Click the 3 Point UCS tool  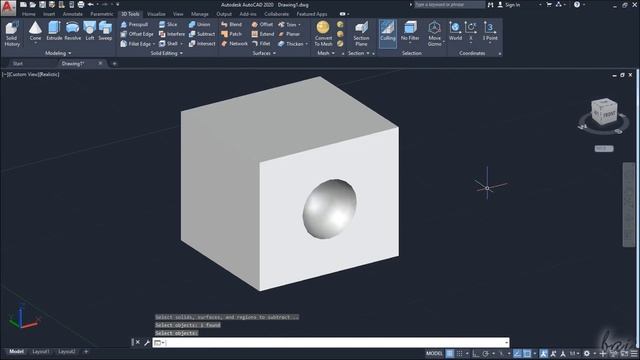coord(490,31)
